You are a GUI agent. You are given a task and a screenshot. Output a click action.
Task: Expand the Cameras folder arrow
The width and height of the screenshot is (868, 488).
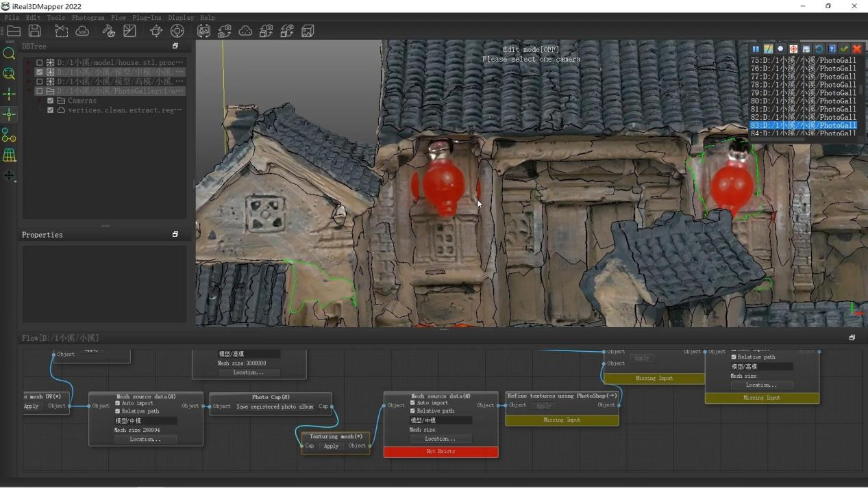click(40, 101)
